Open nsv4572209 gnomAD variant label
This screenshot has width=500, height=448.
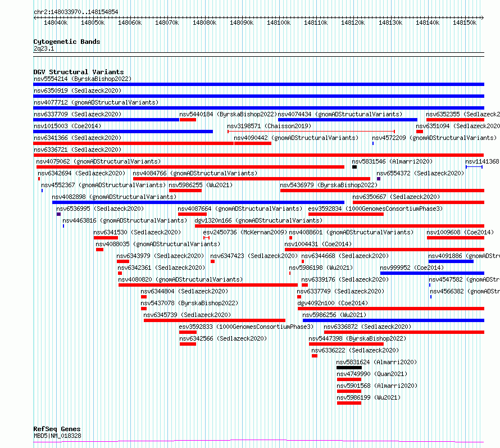[x=434, y=138]
